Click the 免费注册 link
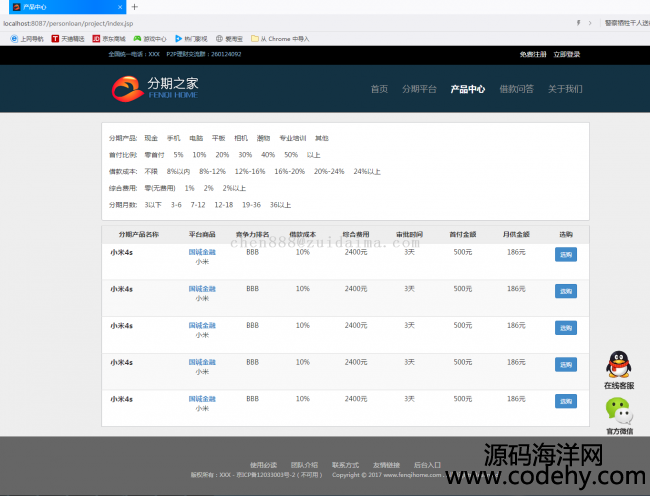 533,54
